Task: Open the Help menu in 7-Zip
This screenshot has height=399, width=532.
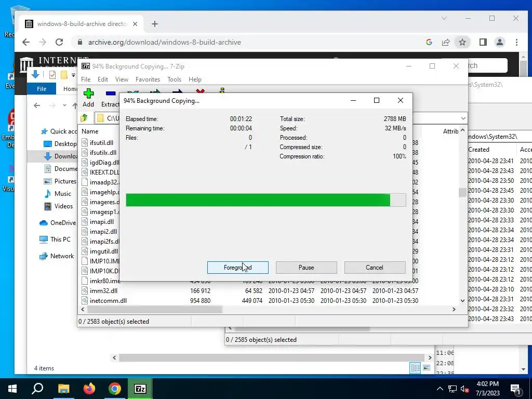Action: point(195,79)
